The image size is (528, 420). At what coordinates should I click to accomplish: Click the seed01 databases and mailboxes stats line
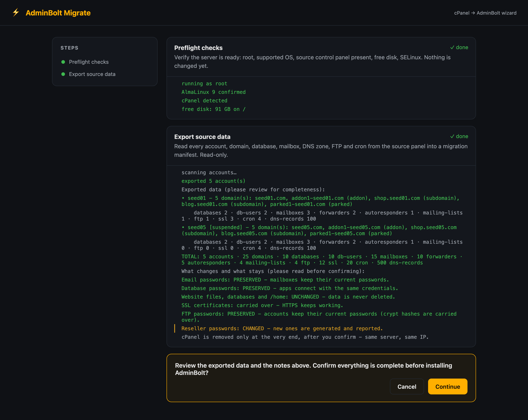[322, 216]
